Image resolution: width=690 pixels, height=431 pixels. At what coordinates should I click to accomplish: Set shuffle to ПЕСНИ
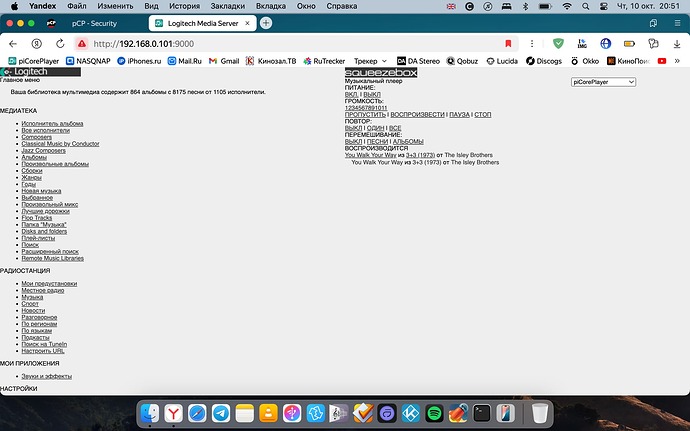coord(378,142)
